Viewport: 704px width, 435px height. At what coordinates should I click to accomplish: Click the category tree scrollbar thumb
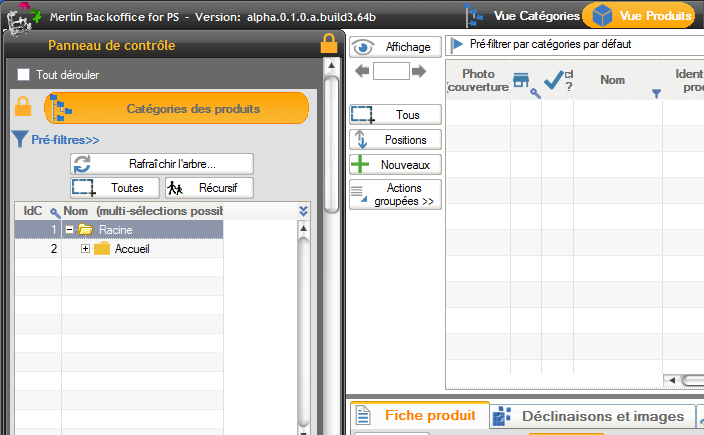click(x=304, y=332)
